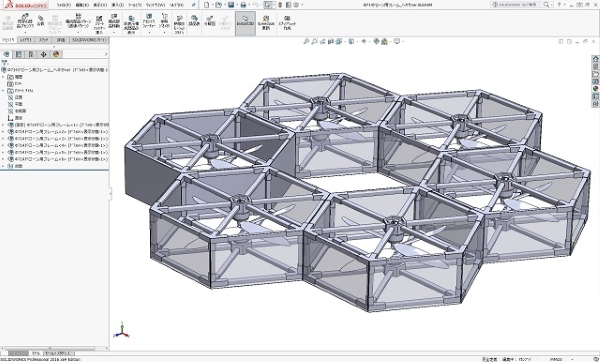The height and width of the screenshot is (362, 600).
Task: Open Appearances colored ball icon in task pane
Action: pyautogui.click(x=595, y=88)
